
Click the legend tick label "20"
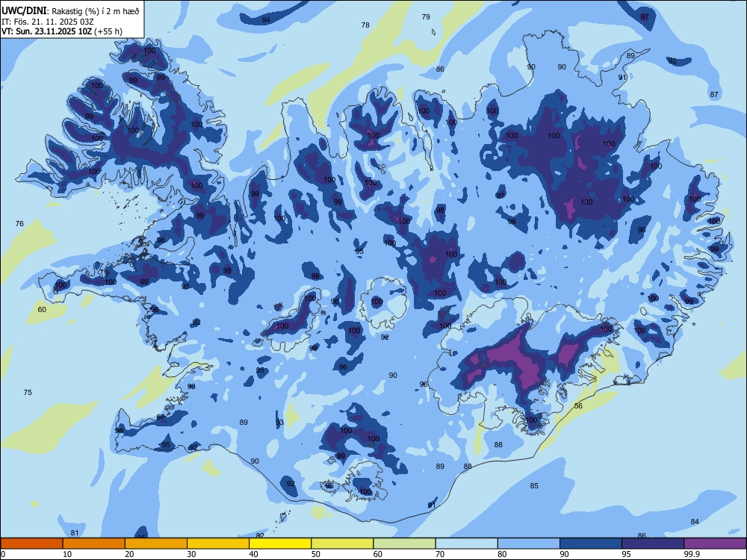(129, 554)
